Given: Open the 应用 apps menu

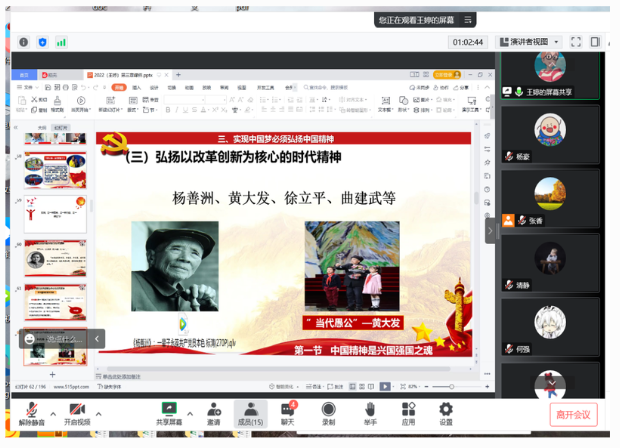Looking at the screenshot, I should point(408,413).
